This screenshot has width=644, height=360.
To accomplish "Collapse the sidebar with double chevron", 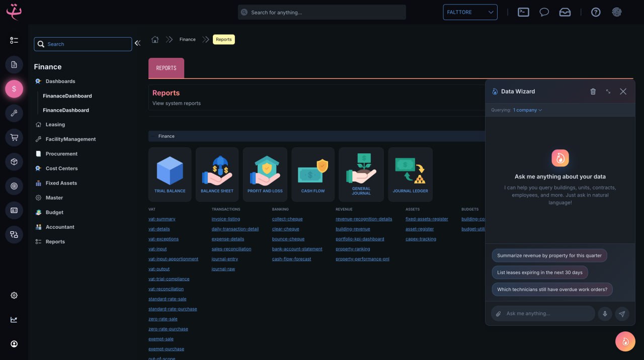I will tap(137, 44).
